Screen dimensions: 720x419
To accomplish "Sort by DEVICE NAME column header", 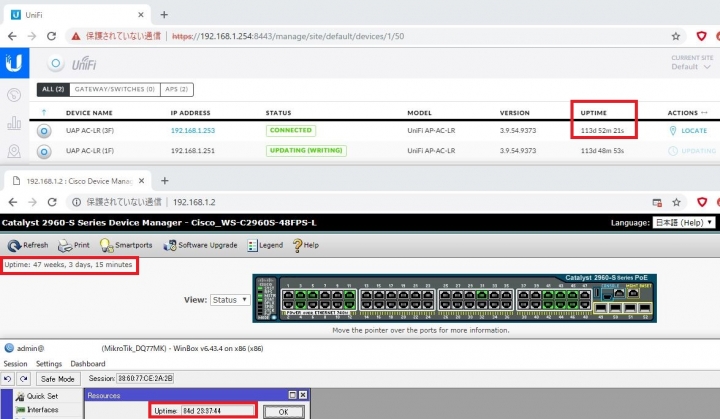I will click(x=89, y=113).
